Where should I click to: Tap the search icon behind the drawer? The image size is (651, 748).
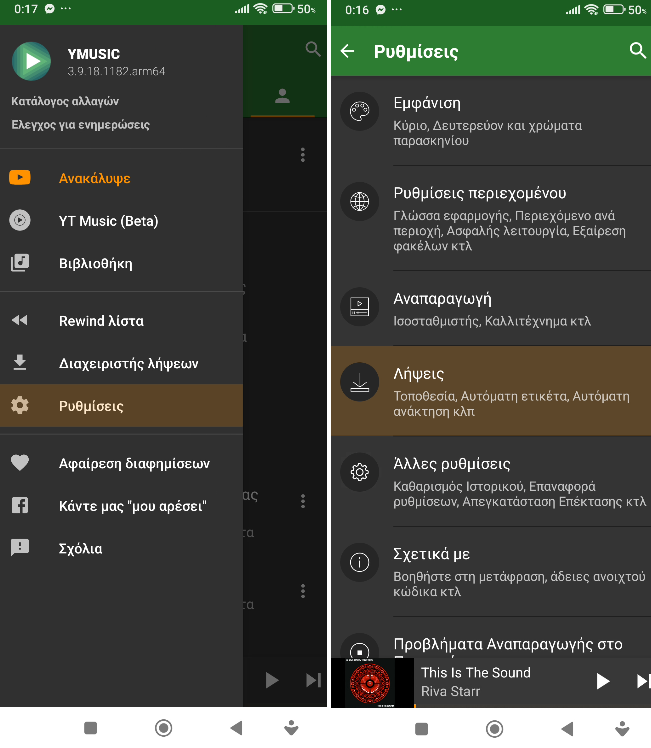312,49
